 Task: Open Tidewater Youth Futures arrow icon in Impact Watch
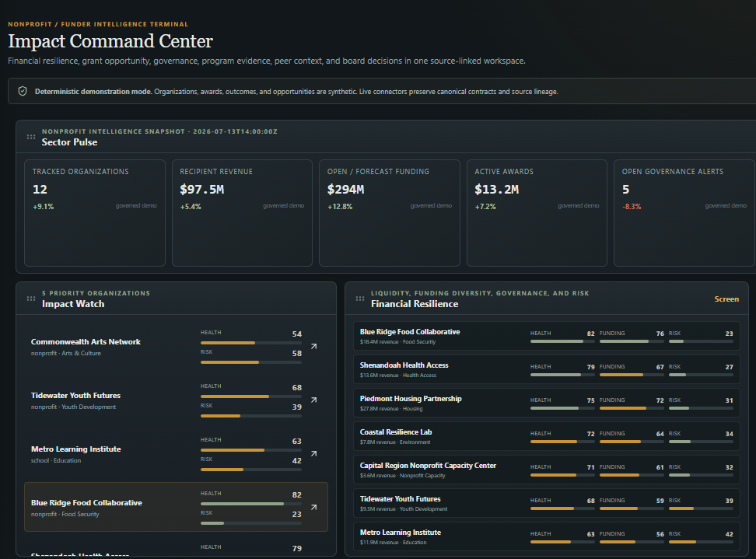[314, 400]
